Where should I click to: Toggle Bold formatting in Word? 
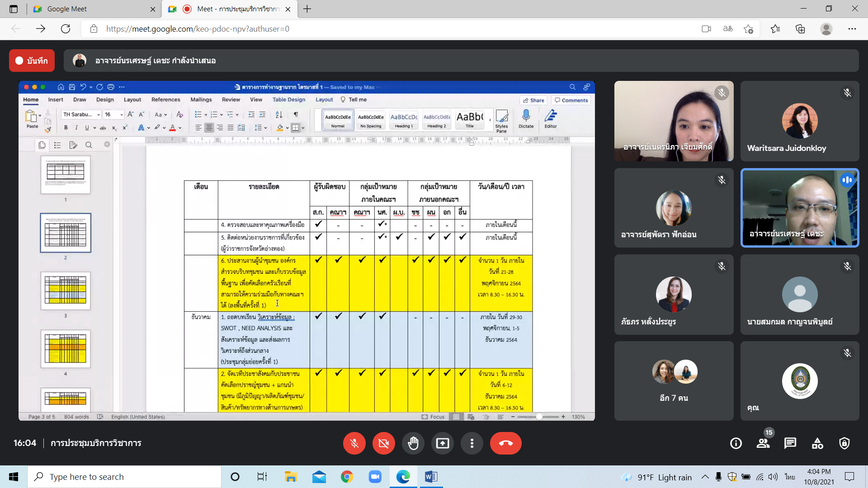(66, 128)
